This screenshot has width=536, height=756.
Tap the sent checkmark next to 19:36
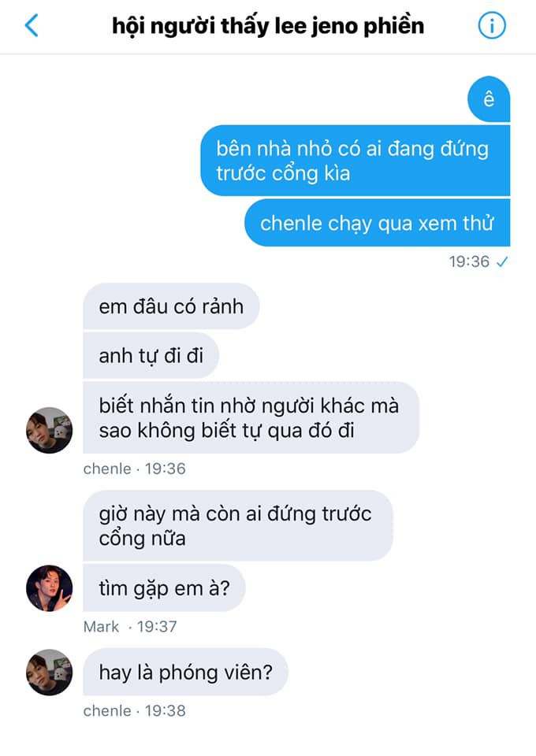pos(502,261)
